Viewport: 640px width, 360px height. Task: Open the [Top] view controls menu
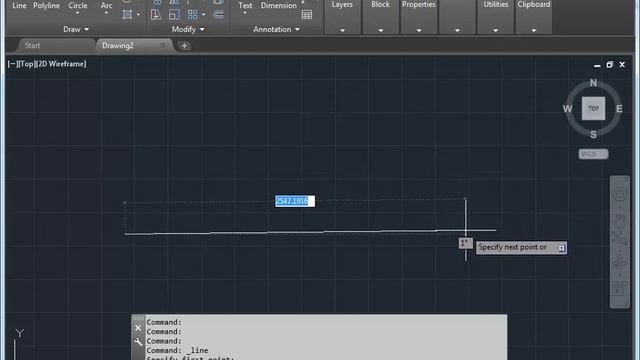27,64
